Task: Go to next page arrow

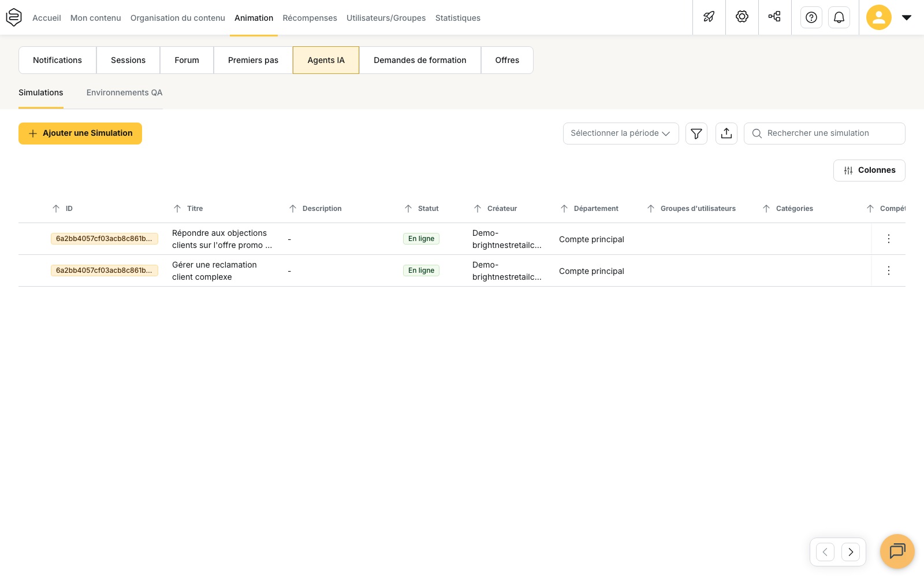Action: click(x=851, y=552)
